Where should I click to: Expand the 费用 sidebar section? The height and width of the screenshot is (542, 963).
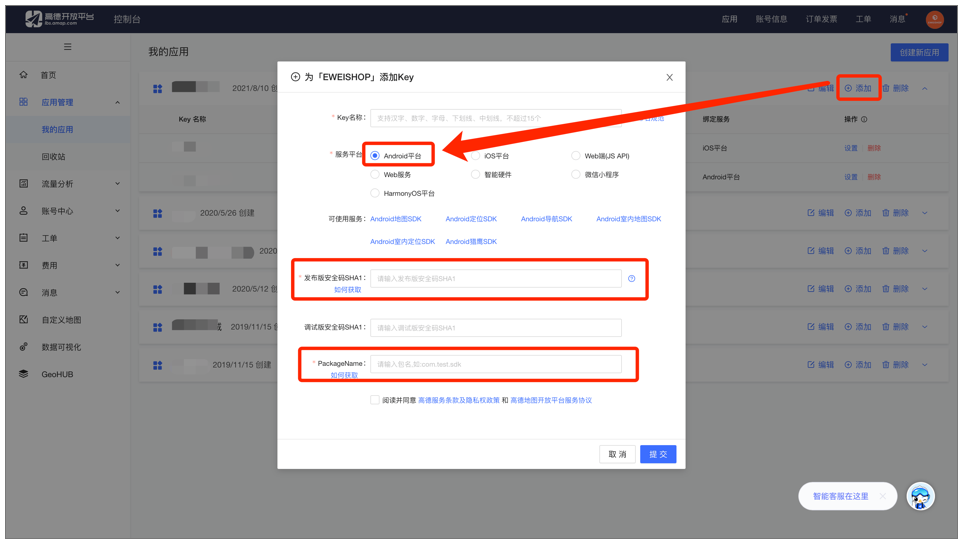[117, 265]
